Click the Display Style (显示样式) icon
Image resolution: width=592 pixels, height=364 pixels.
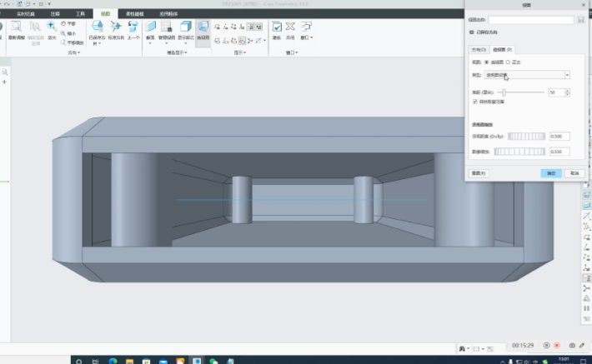[x=185, y=27]
